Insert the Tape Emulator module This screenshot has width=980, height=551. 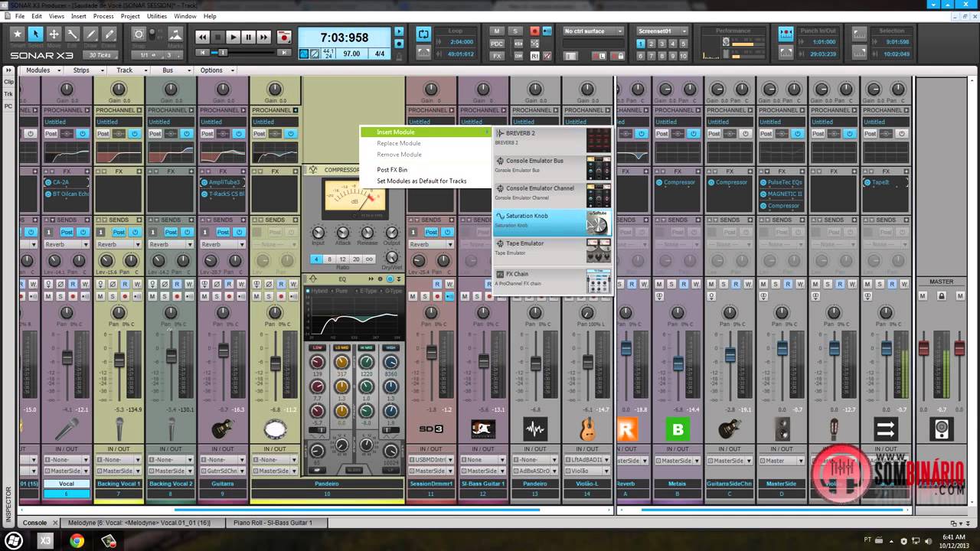552,249
